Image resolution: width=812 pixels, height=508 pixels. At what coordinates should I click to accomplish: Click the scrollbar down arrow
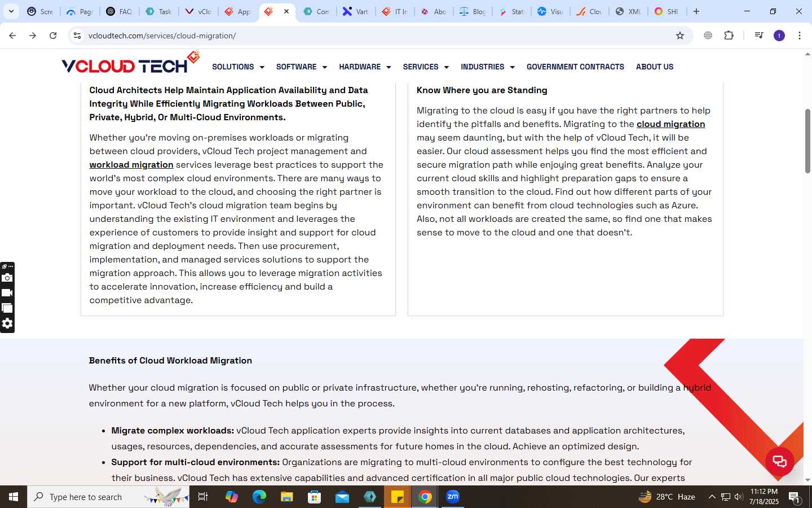807,480
